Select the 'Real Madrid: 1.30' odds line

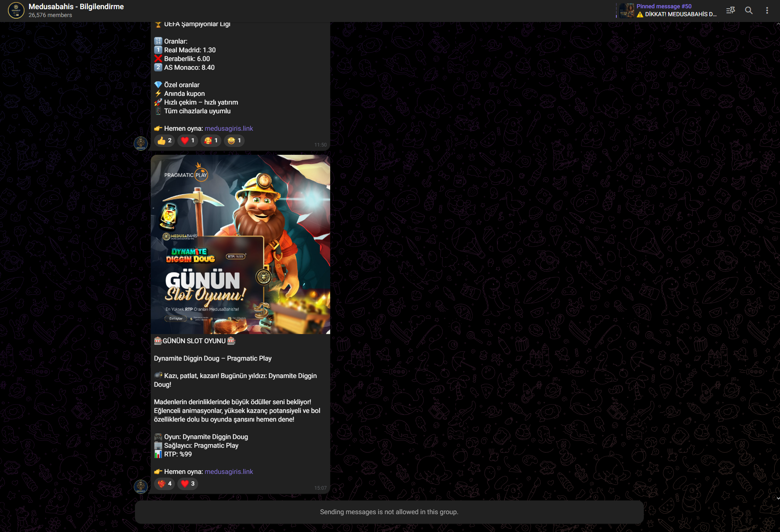coord(185,50)
